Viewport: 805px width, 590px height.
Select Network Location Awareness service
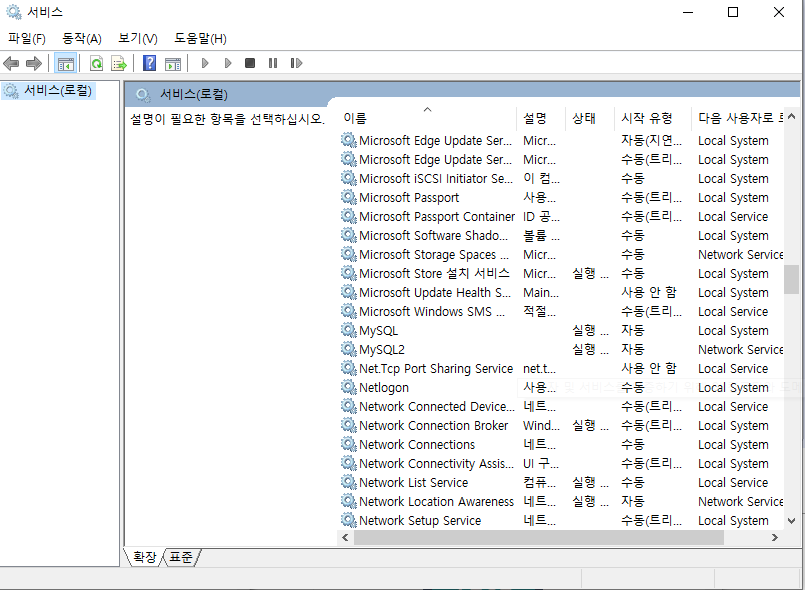point(561,502)
